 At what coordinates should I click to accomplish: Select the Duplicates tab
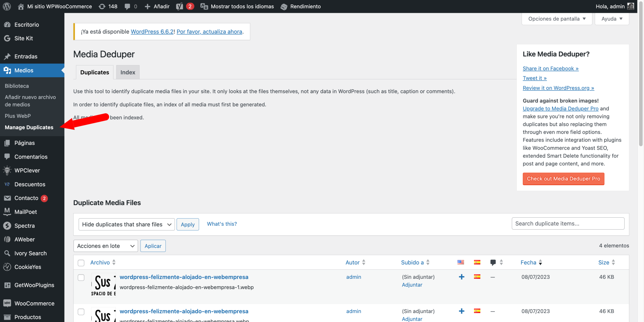click(x=95, y=72)
